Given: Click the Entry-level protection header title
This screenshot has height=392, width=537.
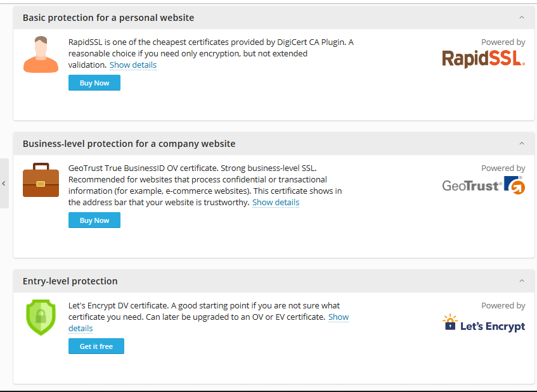Looking at the screenshot, I should pyautogui.click(x=70, y=281).
